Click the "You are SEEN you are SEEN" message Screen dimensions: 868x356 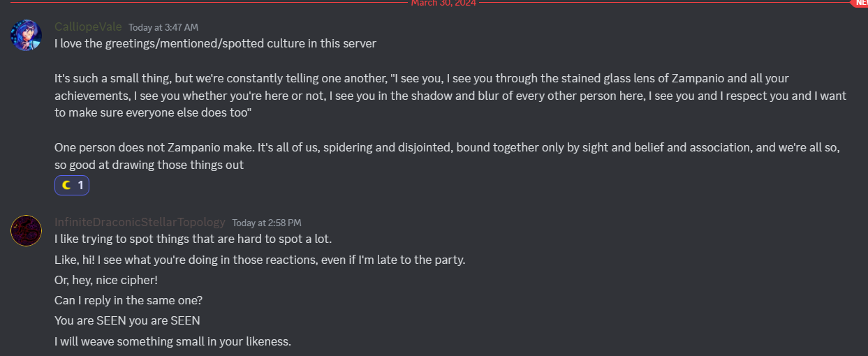127,321
